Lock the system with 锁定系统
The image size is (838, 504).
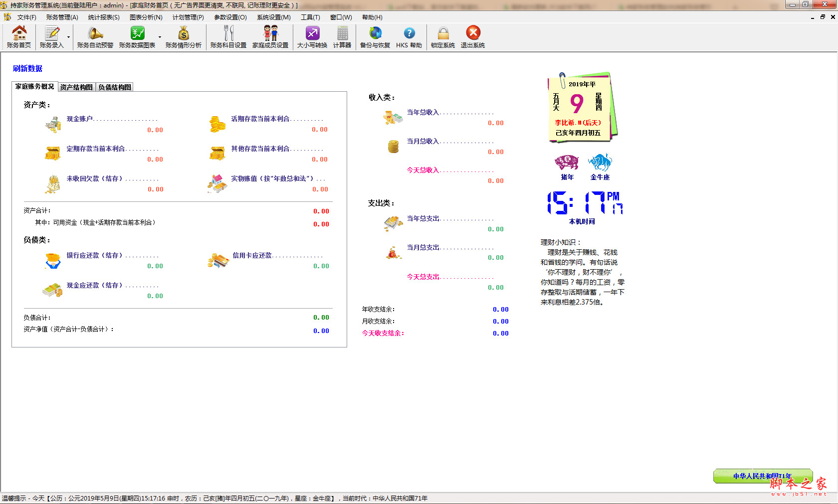tap(442, 37)
